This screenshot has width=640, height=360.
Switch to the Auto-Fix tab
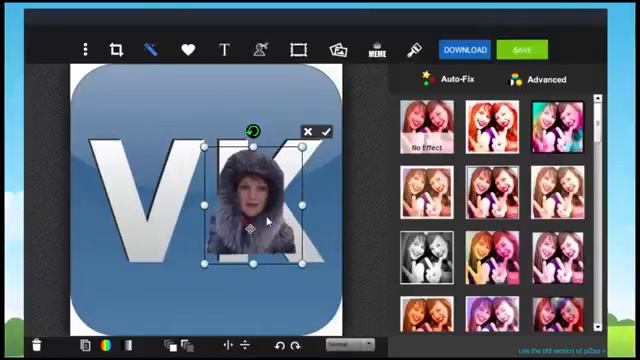click(448, 79)
